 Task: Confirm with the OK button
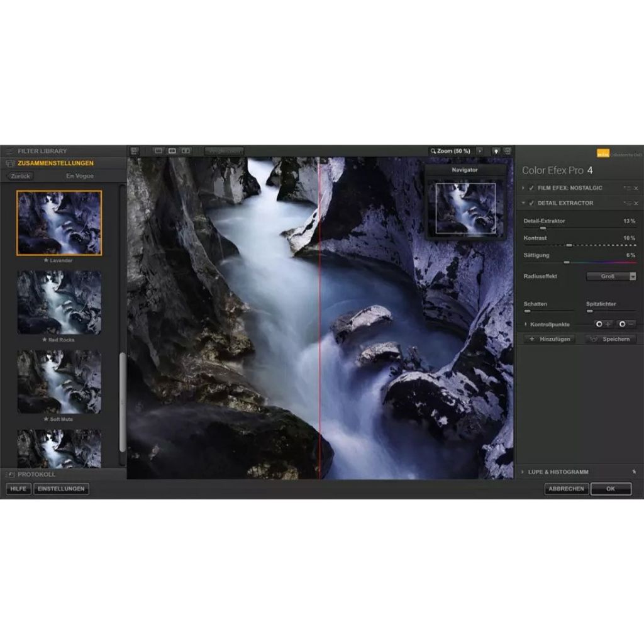(611, 489)
